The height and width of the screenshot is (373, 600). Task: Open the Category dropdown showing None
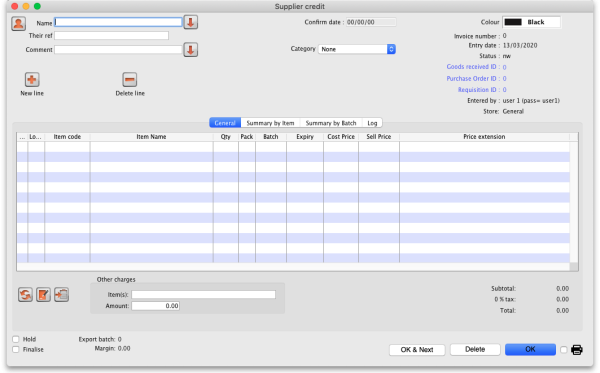click(x=357, y=49)
